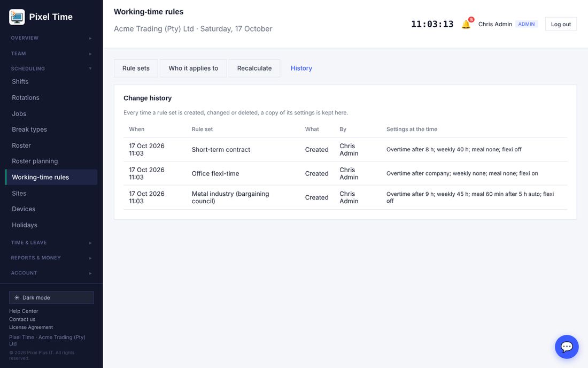This screenshot has height=368, width=588.
Task: Open the chat bubble widget
Action: (567, 347)
